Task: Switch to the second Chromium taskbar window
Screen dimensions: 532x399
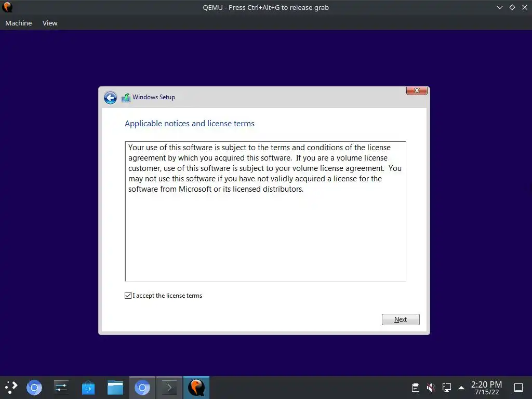Action: pos(142,388)
